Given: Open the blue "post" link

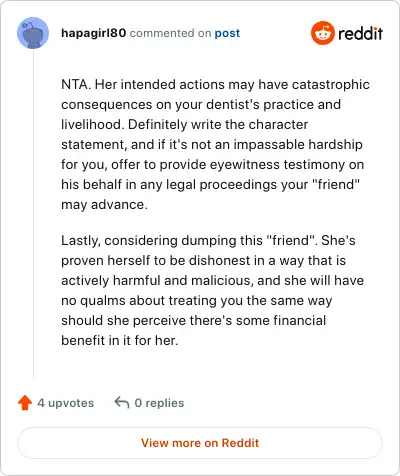Looking at the screenshot, I should [x=227, y=33].
